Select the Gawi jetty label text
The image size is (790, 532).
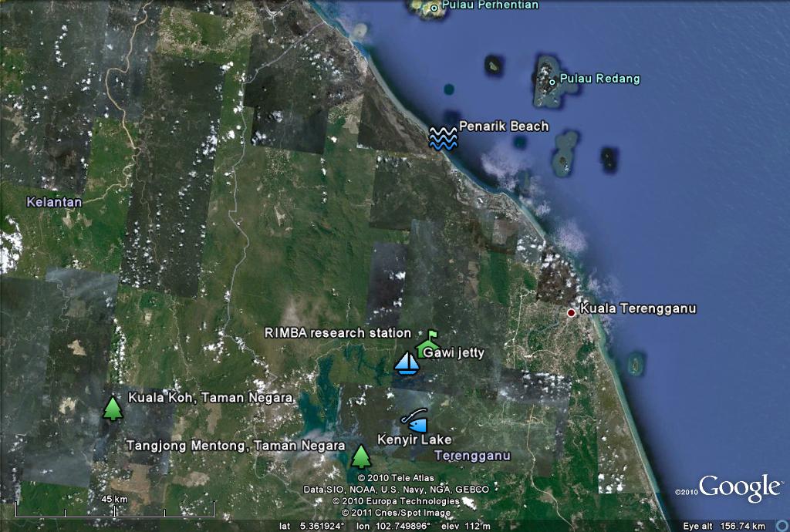coord(454,353)
